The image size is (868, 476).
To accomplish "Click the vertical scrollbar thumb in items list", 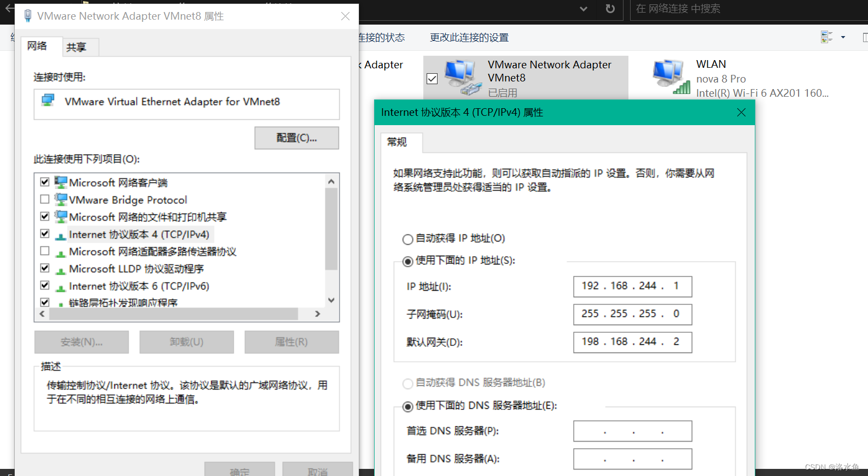I will pyautogui.click(x=331, y=229).
